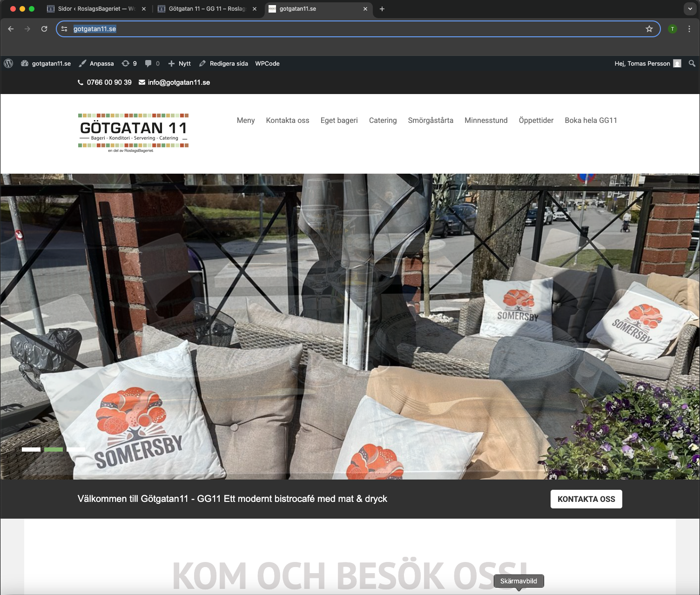Click the browser back arrow
Viewport: 700px width, 595px height.
11,29
